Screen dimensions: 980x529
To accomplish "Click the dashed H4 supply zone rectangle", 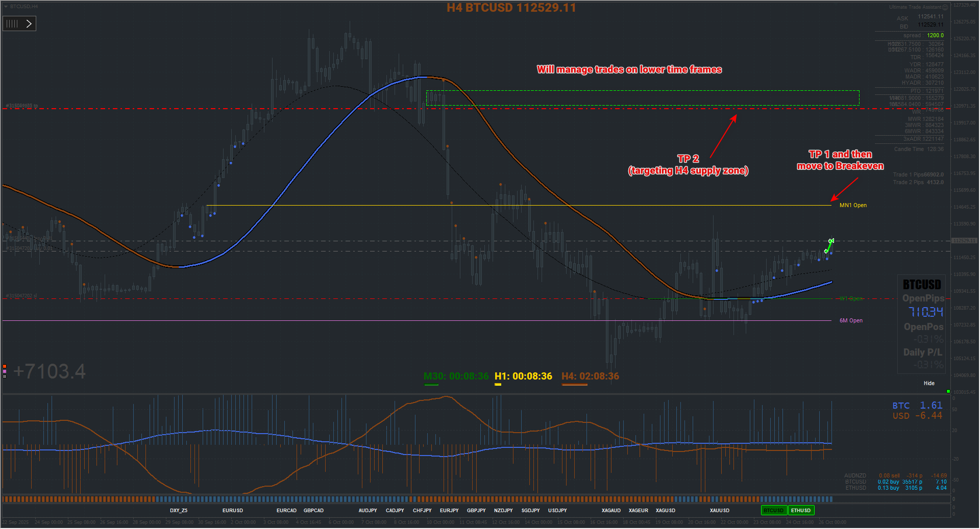I will click(x=643, y=98).
